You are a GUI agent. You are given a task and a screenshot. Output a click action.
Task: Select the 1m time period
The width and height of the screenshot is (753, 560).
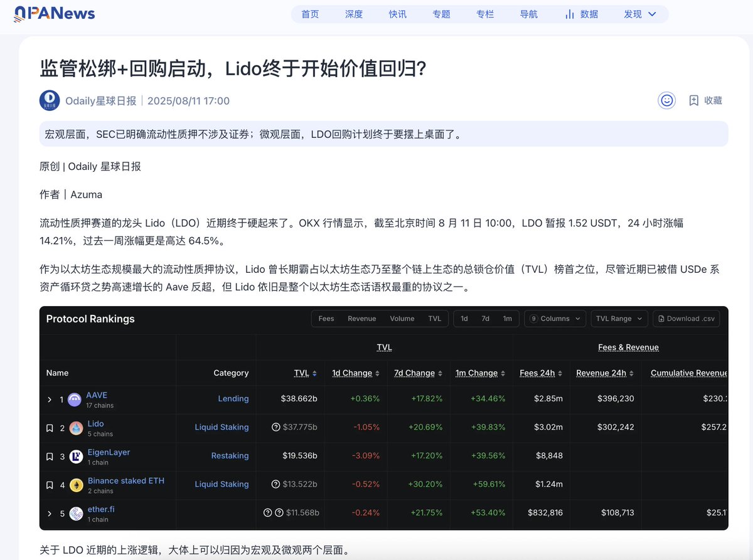(507, 319)
